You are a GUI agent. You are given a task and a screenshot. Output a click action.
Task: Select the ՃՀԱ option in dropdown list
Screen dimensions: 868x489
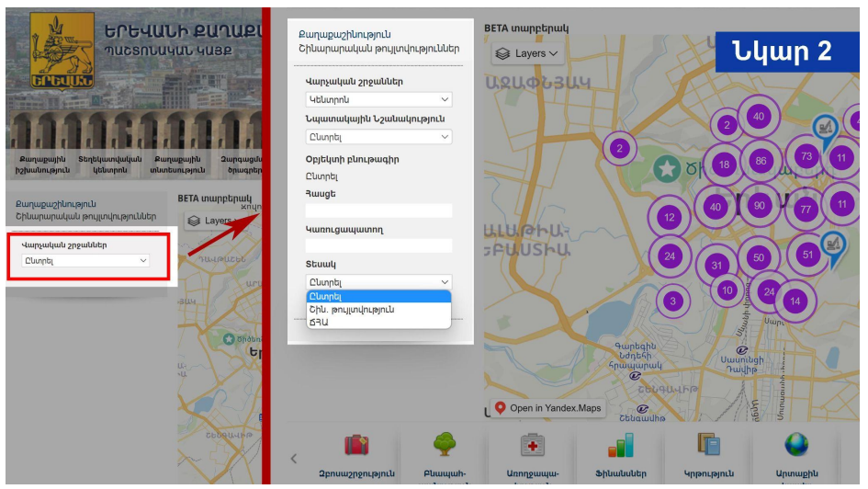click(319, 323)
